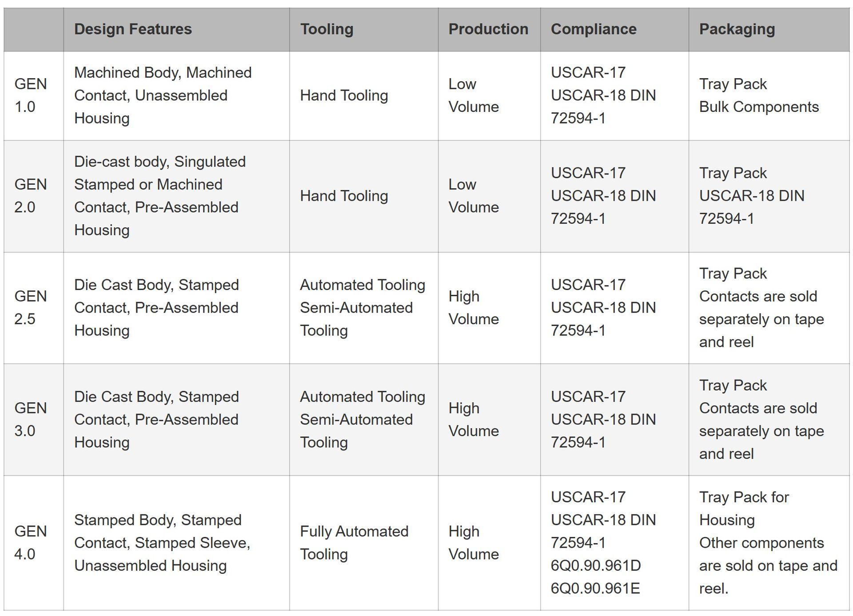Click the GEN 2.5 row label
Viewport: 853px width, 616px height.
(x=31, y=308)
